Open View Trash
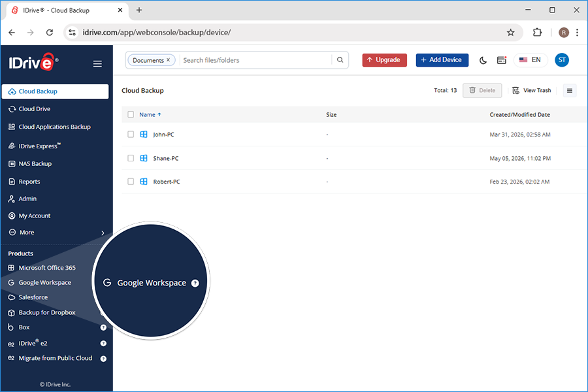Viewport: 588px width, 392px height. click(x=532, y=90)
